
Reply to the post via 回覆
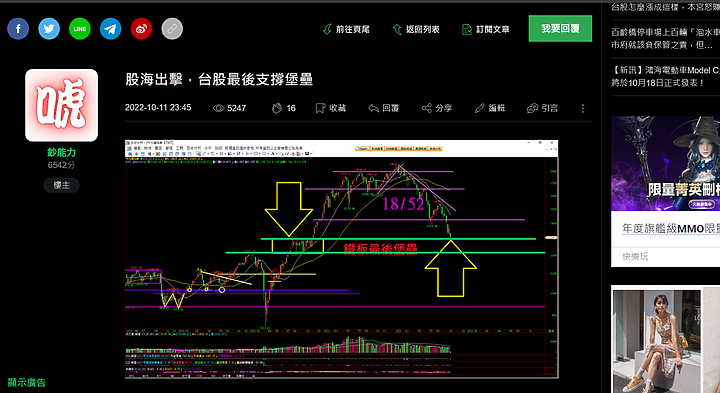tap(383, 108)
